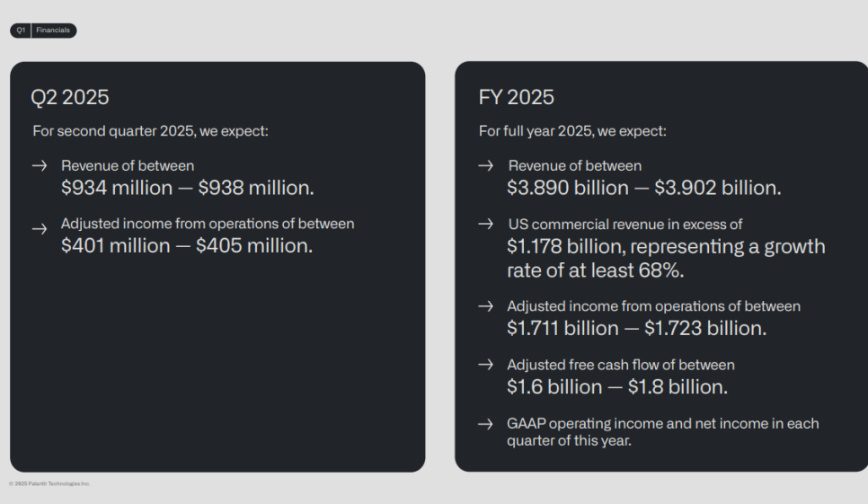Click the $934 million — $938 million figure

click(187, 188)
